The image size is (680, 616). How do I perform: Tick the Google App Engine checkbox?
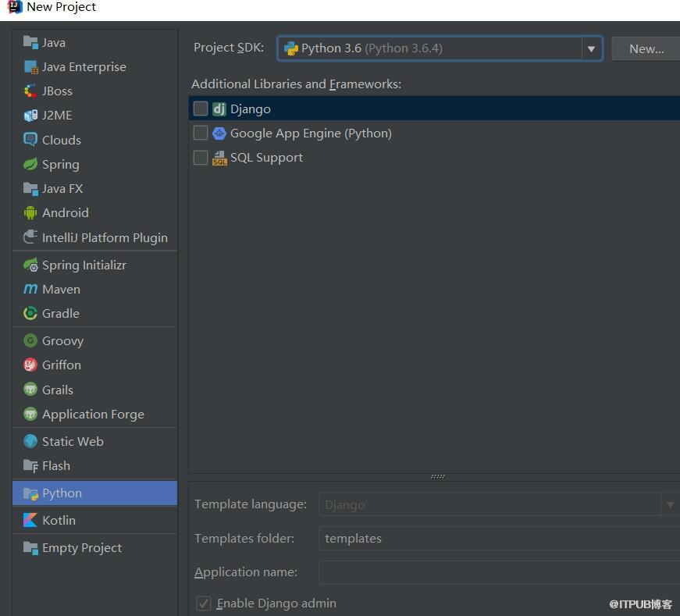[x=201, y=133]
